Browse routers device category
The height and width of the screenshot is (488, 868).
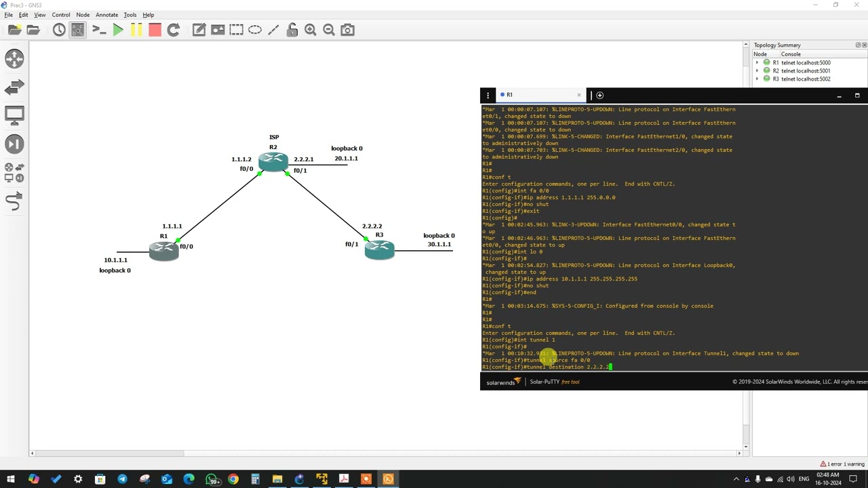point(14,58)
